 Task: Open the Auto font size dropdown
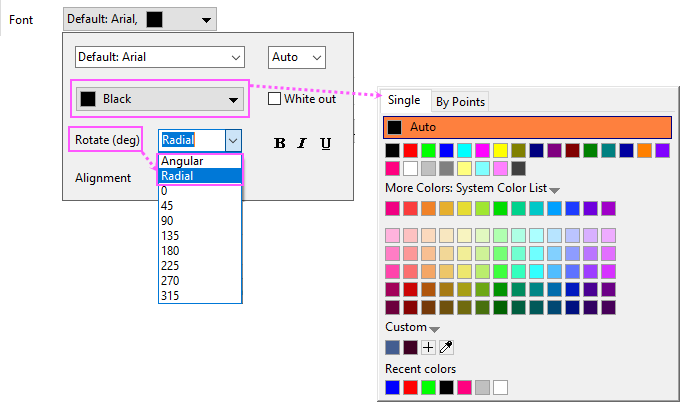point(297,57)
